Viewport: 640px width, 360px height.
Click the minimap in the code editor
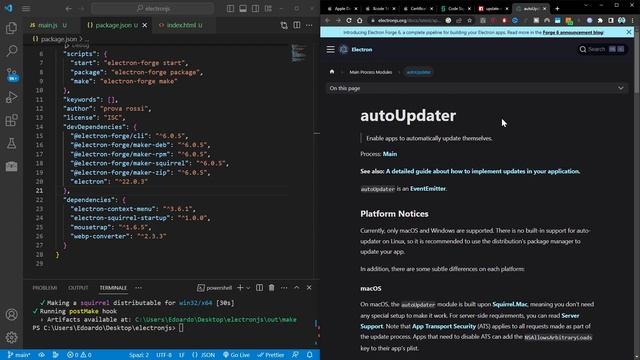[x=299, y=53]
